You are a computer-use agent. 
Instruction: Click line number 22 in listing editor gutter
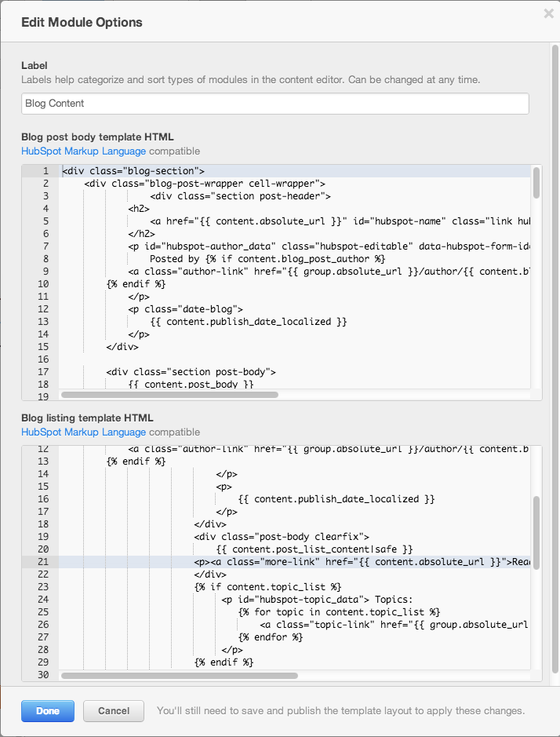43,575
